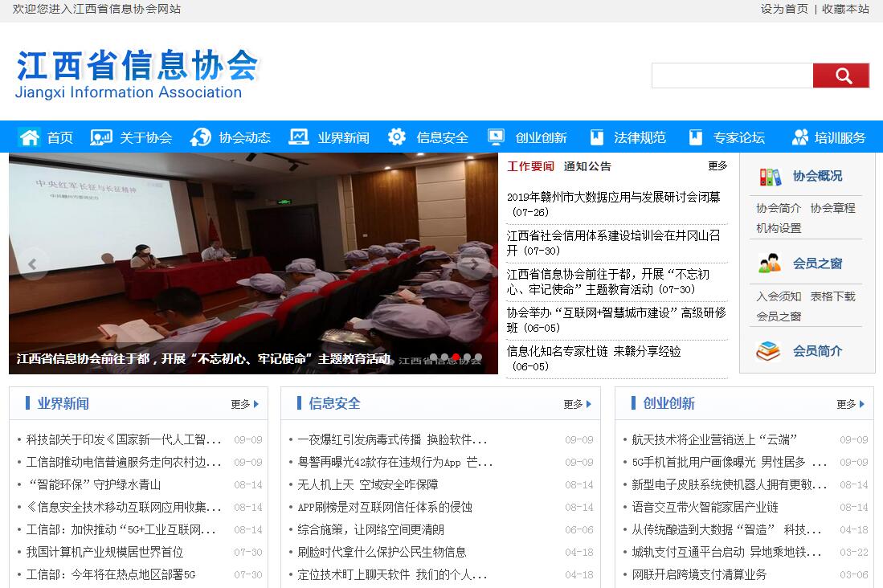Select the first carousel indicator dot

point(434,357)
